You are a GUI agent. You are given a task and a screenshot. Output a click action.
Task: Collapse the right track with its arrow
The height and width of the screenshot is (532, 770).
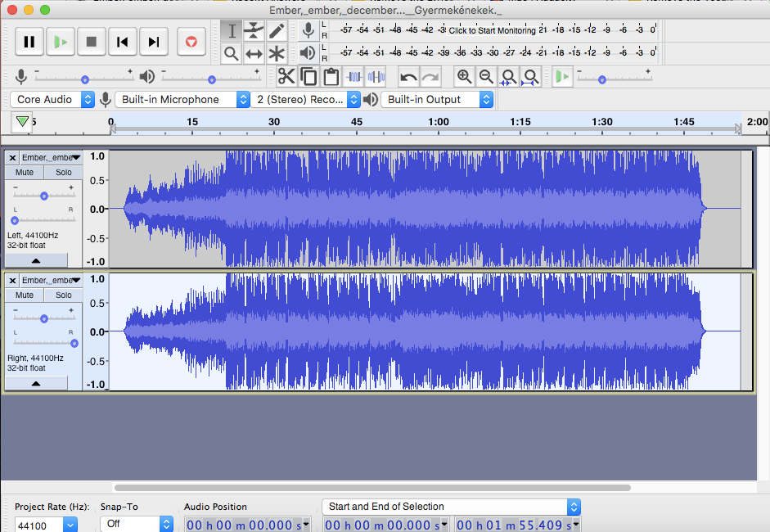click(36, 385)
